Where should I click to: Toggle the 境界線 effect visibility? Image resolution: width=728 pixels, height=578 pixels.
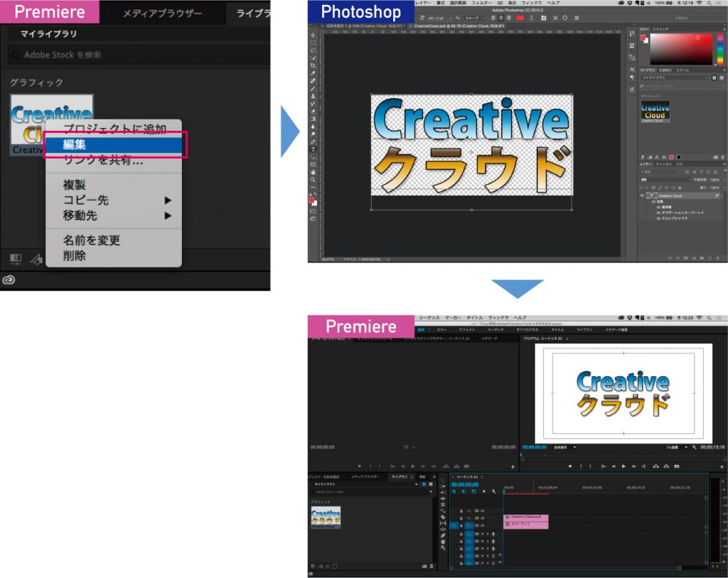(x=658, y=207)
